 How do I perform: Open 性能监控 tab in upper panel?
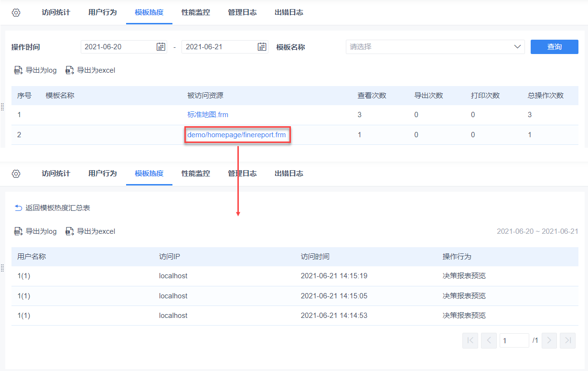pos(196,12)
